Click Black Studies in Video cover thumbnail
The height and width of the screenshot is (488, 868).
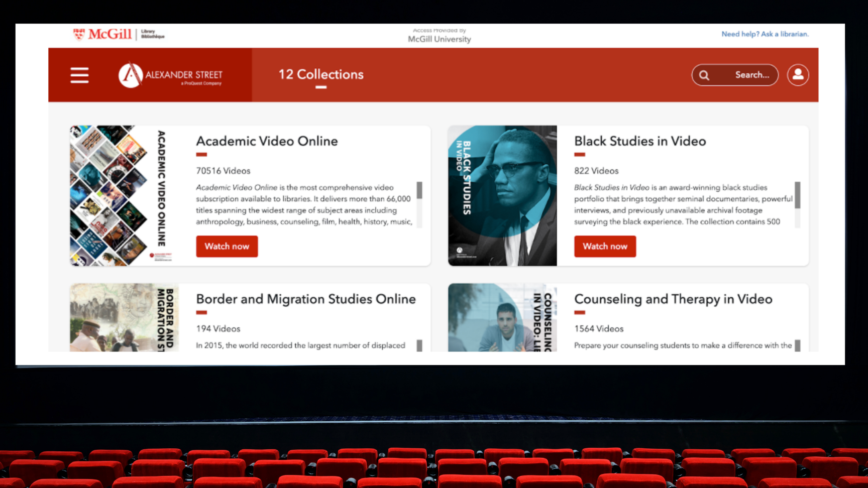click(x=502, y=196)
